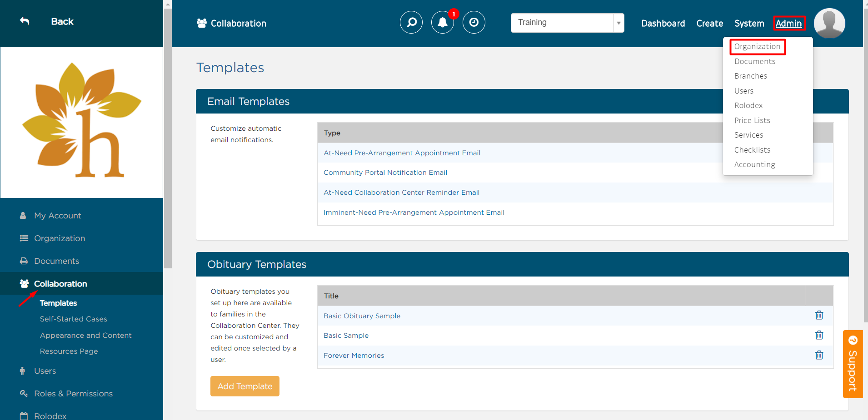Open Self-Started Cases in sidebar
The height and width of the screenshot is (420, 868).
click(74, 319)
